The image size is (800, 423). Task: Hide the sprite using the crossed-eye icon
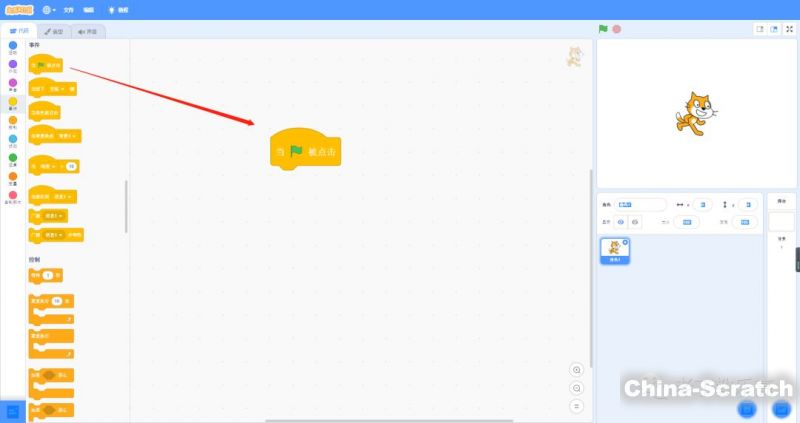[x=634, y=222]
